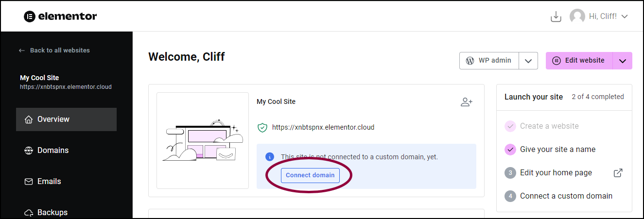Click the back arrow icon in sidebar
The height and width of the screenshot is (219, 644).
(x=22, y=51)
